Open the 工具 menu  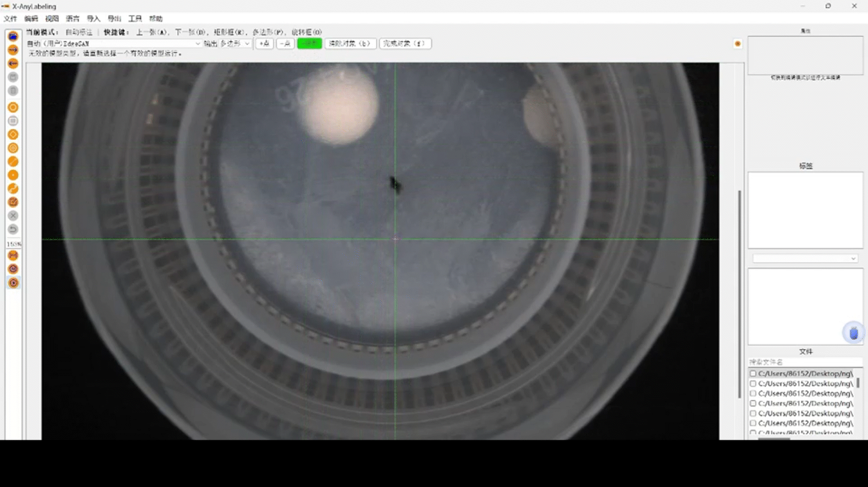point(135,18)
